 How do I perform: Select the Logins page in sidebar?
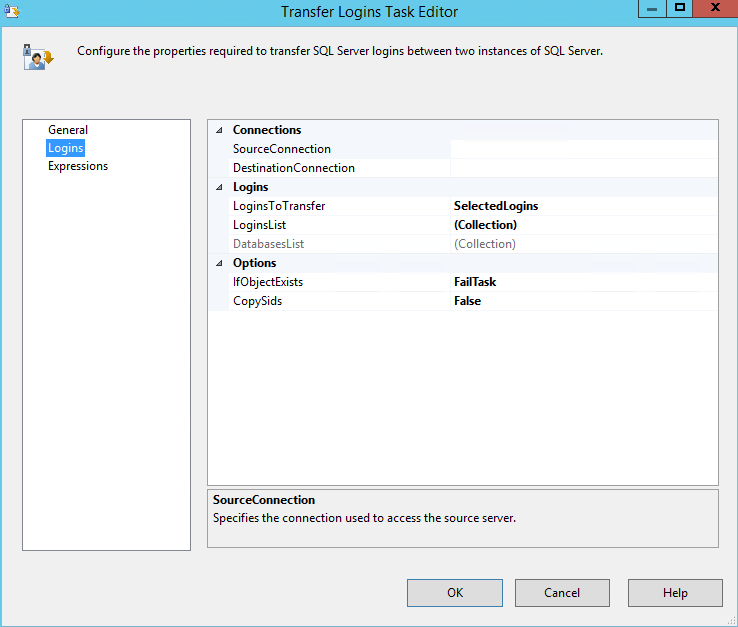click(x=66, y=148)
